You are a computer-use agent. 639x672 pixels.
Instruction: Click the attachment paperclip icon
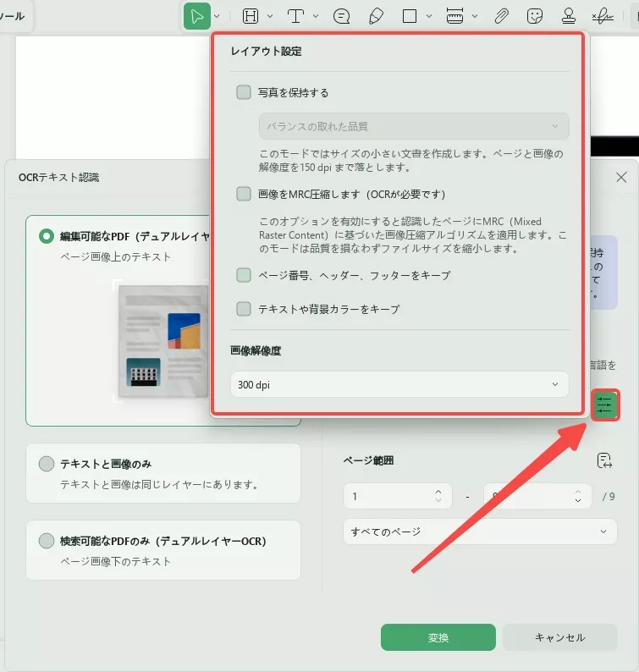[501, 17]
